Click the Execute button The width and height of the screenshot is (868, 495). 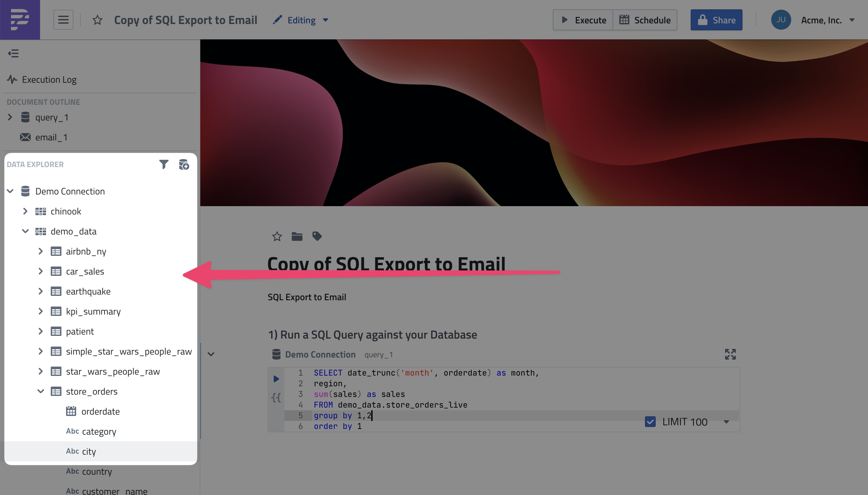coord(583,20)
